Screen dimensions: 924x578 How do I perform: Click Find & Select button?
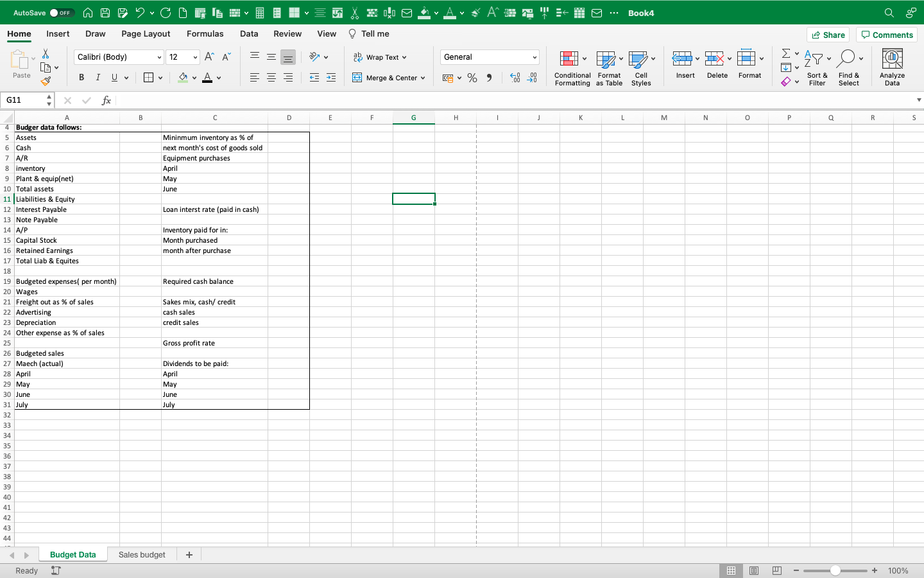click(x=848, y=67)
